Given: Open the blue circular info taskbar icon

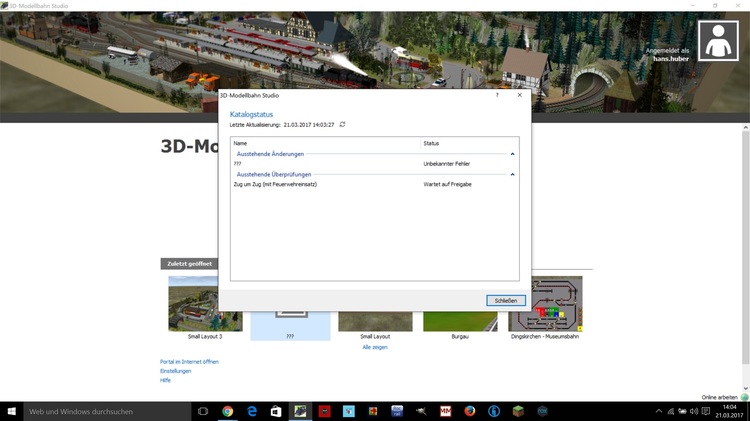Looking at the screenshot, I should pos(494,411).
